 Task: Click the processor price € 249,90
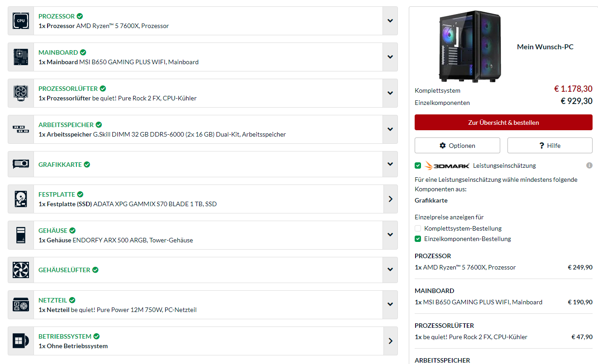pos(580,267)
